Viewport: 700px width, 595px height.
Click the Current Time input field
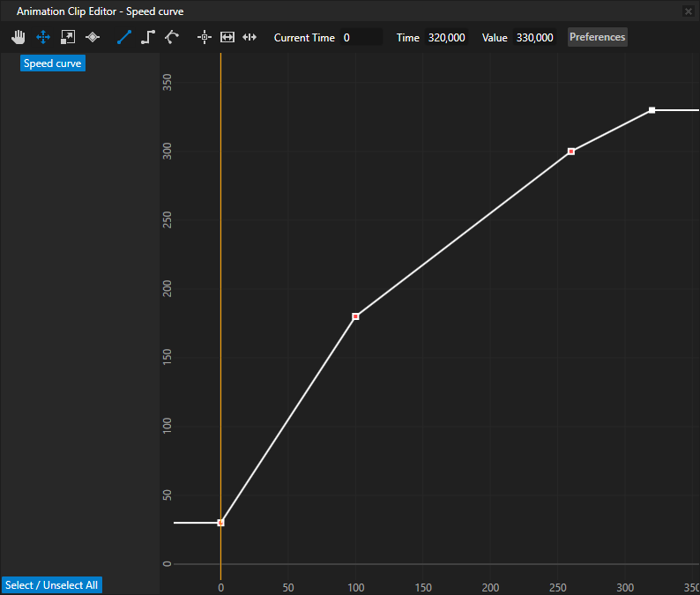(x=361, y=38)
